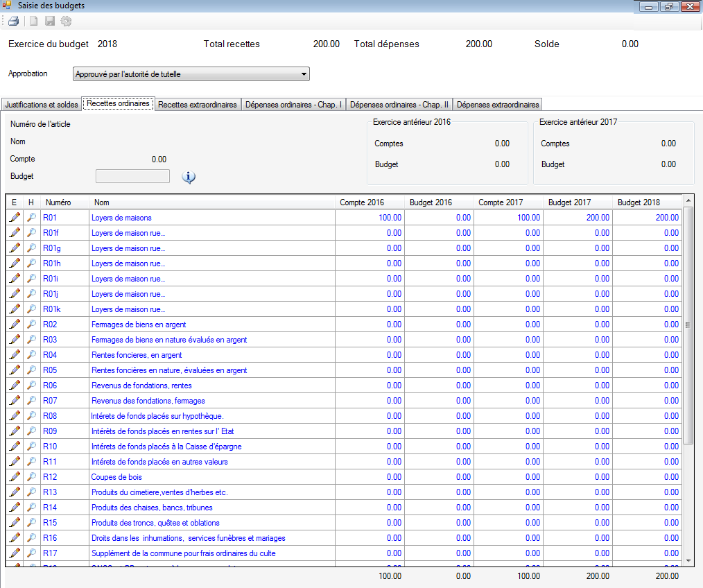The image size is (703, 588).
Task: Click the Print icon in the toolbar
Action: coord(14,21)
